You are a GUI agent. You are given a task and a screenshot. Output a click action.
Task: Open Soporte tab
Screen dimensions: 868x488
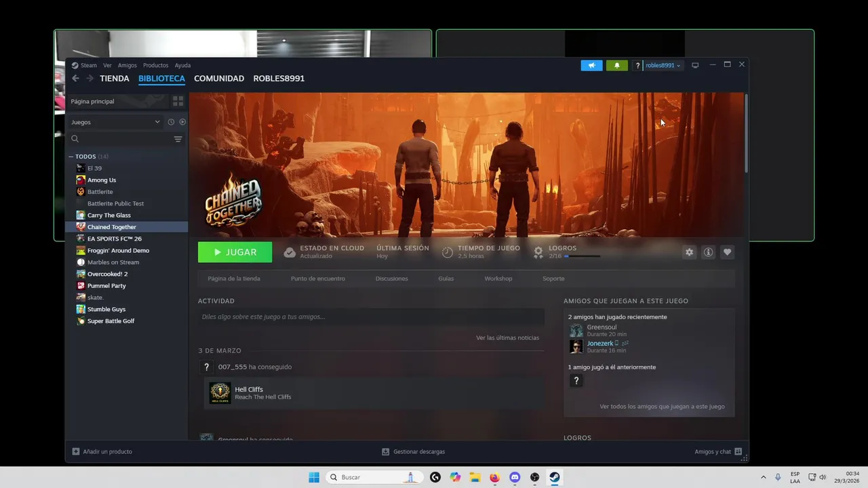[x=553, y=279]
